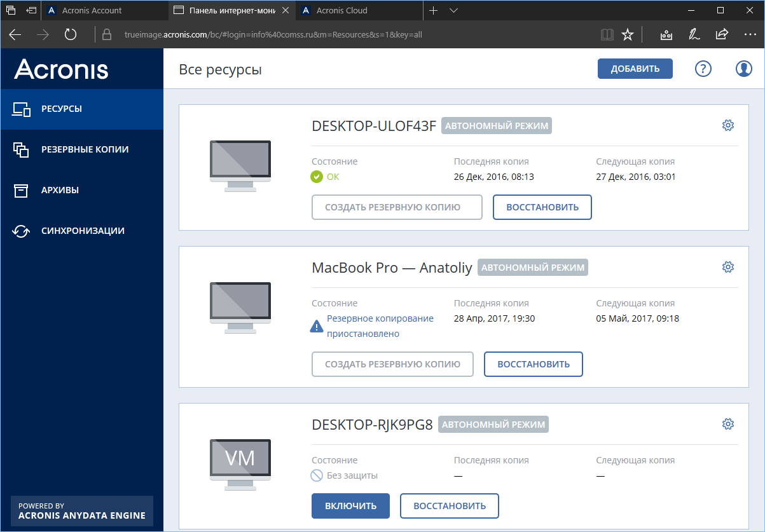Open the tab preview chevron
765x532 pixels.
[x=453, y=10]
